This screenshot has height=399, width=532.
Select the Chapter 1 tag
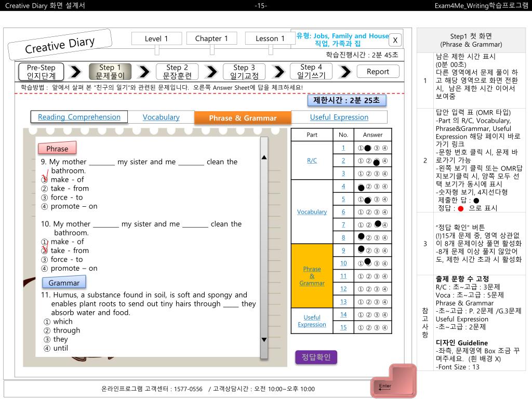(212, 38)
